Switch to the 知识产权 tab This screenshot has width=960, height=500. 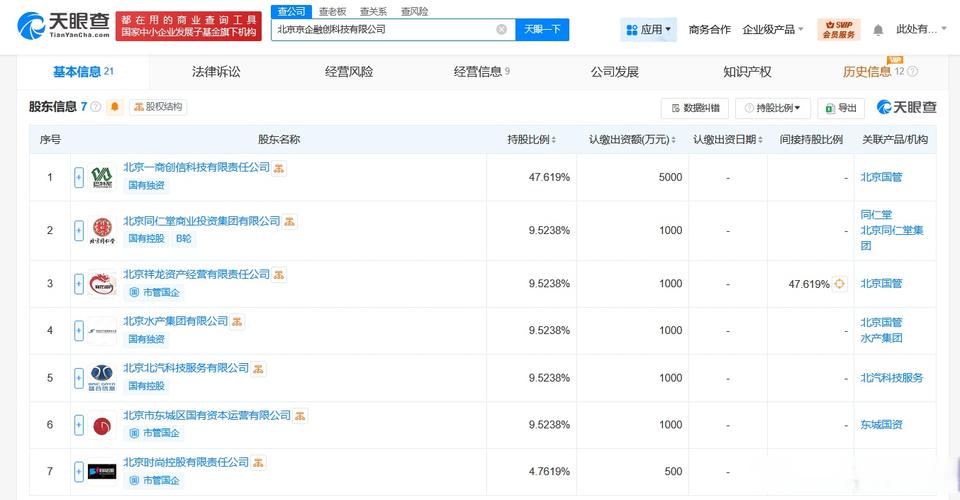pos(748,72)
